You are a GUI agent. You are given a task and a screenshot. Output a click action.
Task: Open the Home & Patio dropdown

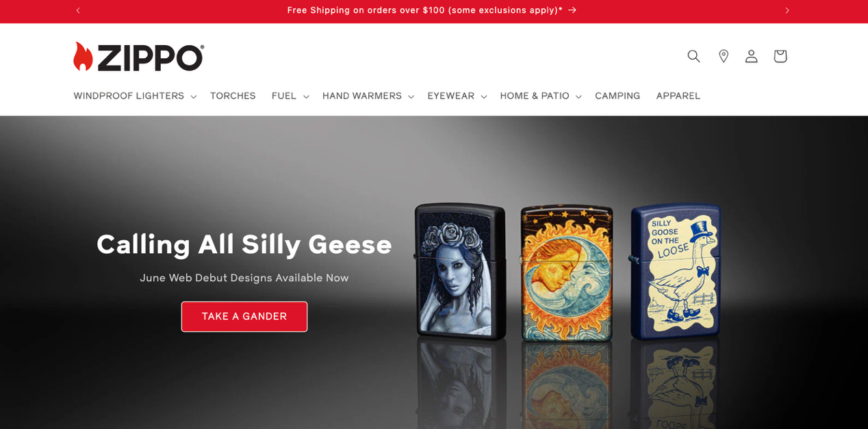click(541, 96)
